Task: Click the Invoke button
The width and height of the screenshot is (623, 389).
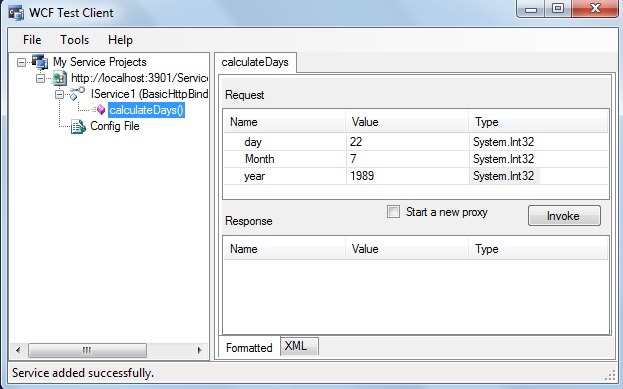Action: (564, 216)
